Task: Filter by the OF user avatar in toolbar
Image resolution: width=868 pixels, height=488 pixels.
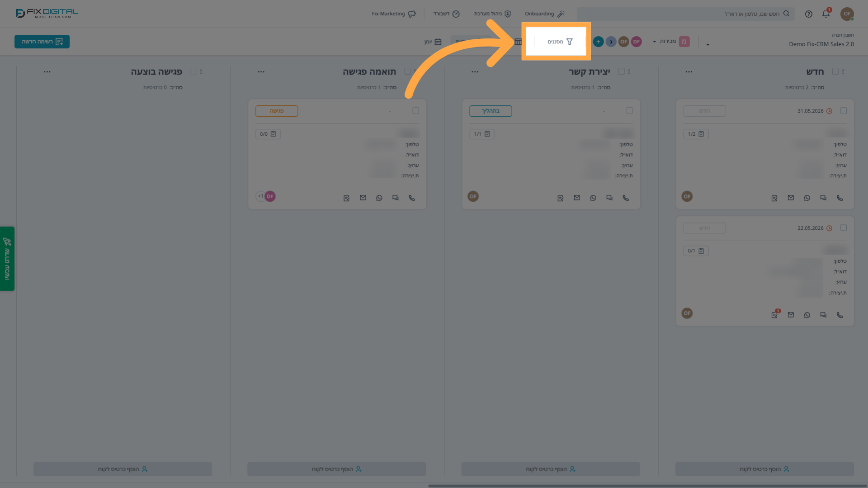Action: 623,42
